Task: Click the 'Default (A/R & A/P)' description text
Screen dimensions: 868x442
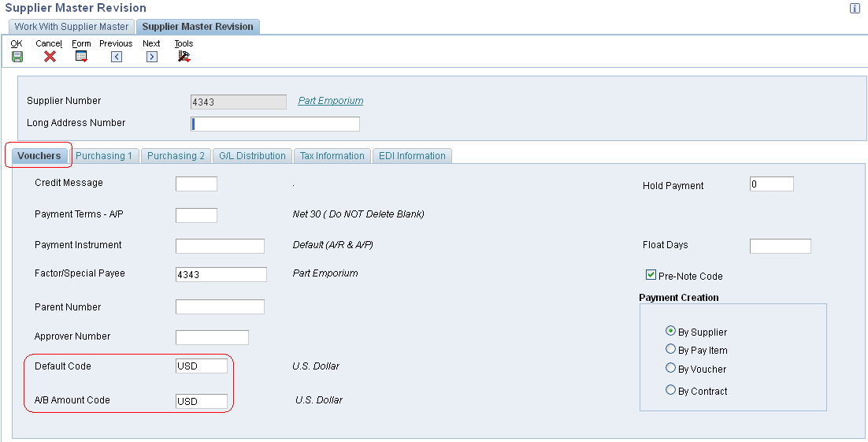Action: (332, 244)
